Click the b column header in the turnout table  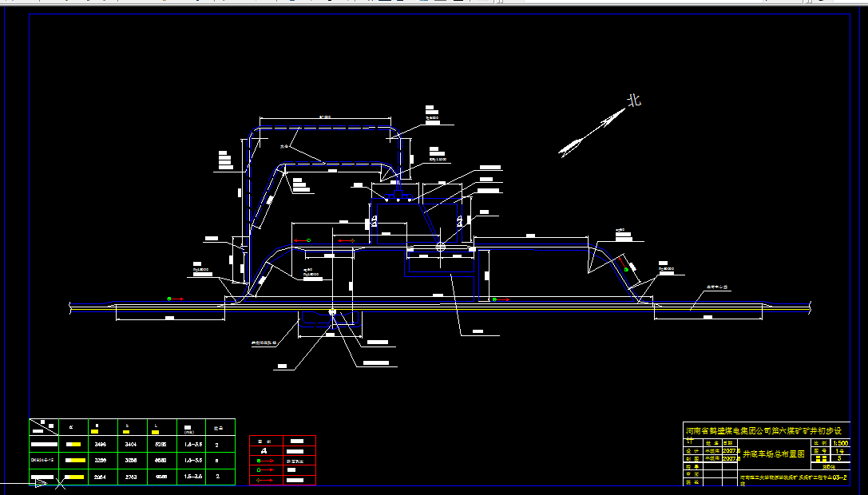(x=127, y=426)
